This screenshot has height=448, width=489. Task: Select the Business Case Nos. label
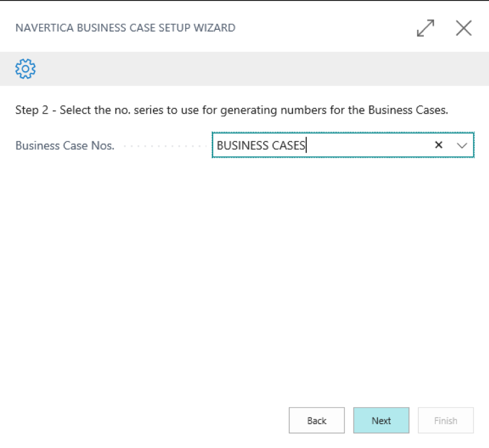(65, 146)
